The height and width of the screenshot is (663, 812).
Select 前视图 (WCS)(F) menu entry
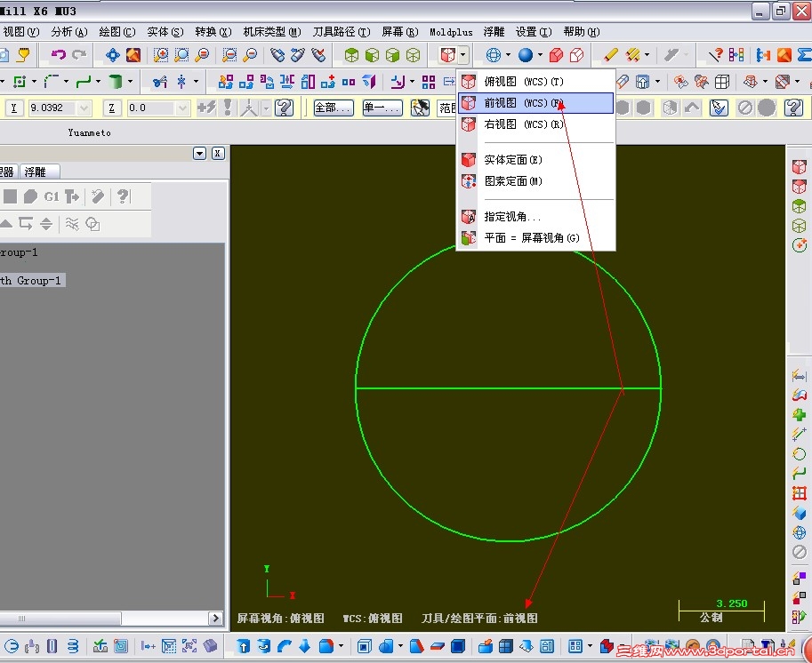point(536,103)
